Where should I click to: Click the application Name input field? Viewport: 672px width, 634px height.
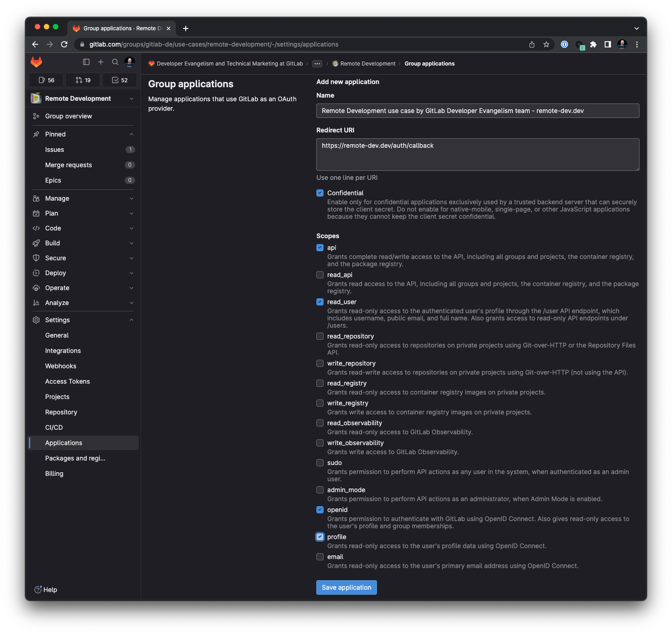478,111
